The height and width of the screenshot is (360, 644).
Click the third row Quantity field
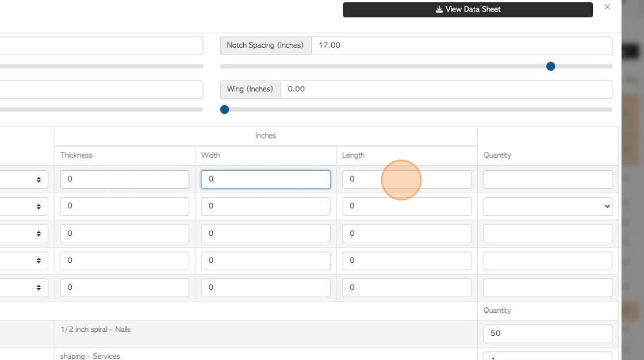(548, 234)
